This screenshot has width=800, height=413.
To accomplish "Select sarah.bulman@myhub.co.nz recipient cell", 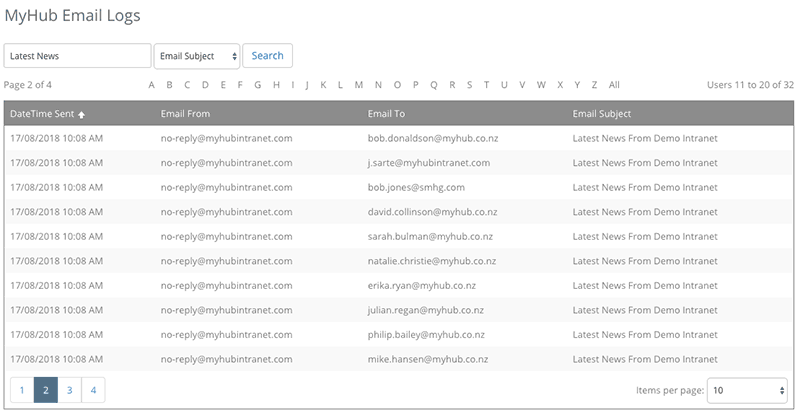I will pos(430,236).
